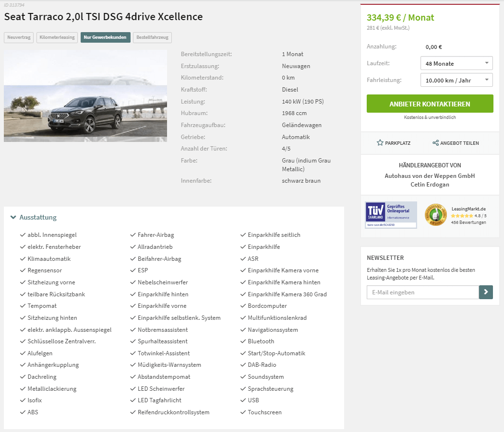The image size is (504, 432).
Task: Click the Parkplatz star icon
Action: (380, 142)
